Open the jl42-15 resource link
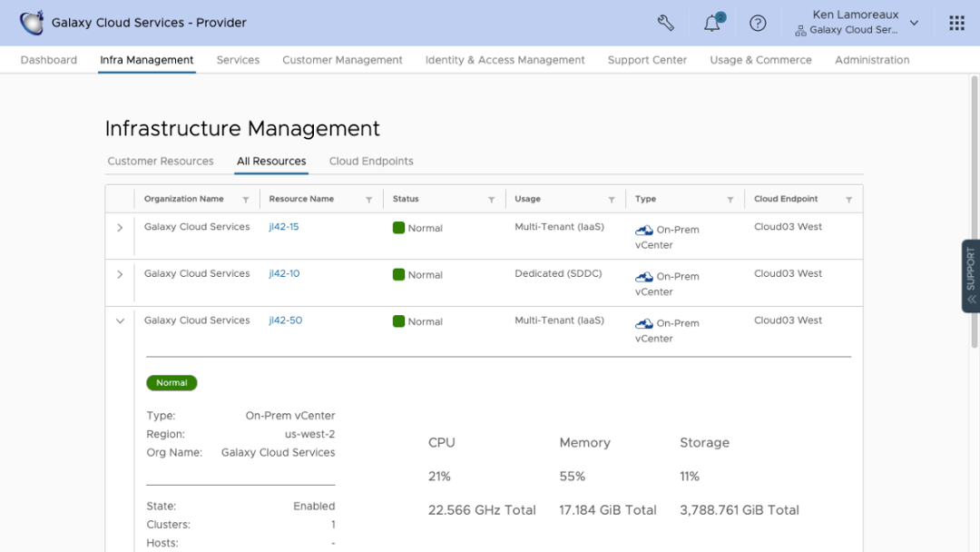 284,227
